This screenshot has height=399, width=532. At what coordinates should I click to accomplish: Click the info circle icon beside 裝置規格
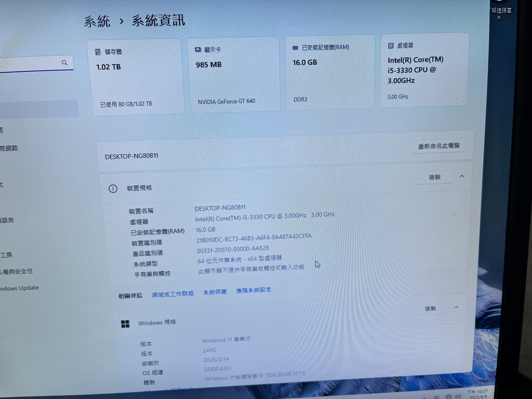tap(113, 189)
